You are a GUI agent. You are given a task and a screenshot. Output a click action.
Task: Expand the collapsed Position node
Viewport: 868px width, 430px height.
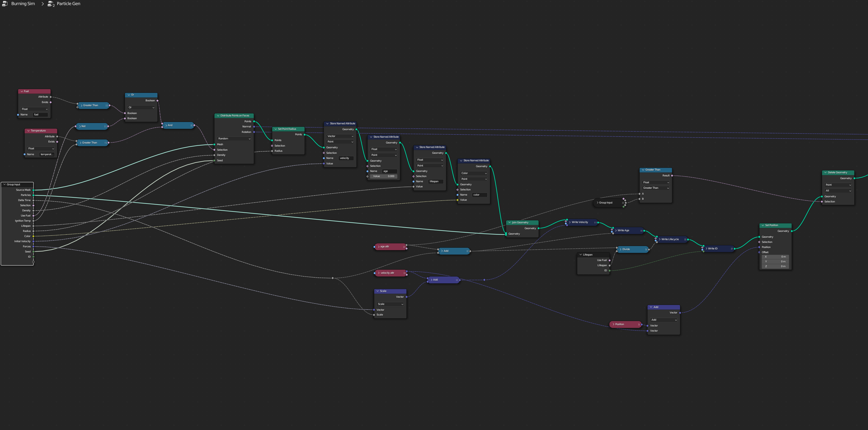coord(613,324)
